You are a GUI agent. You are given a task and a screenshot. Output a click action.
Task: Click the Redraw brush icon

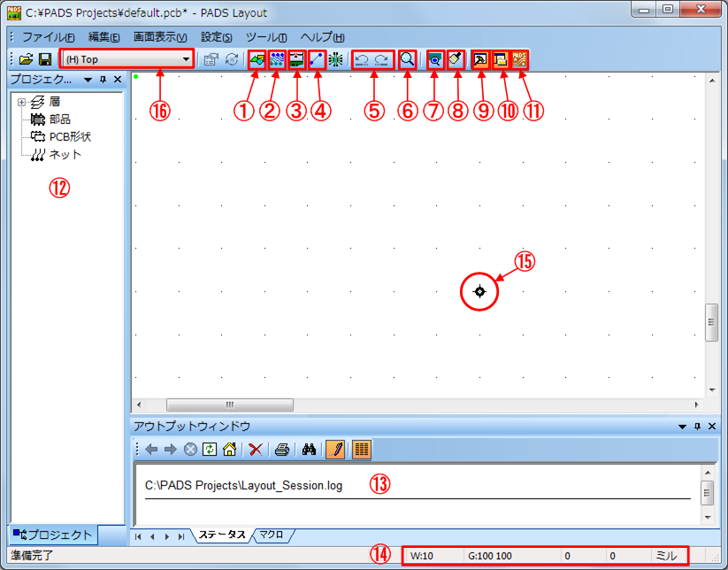(x=456, y=59)
